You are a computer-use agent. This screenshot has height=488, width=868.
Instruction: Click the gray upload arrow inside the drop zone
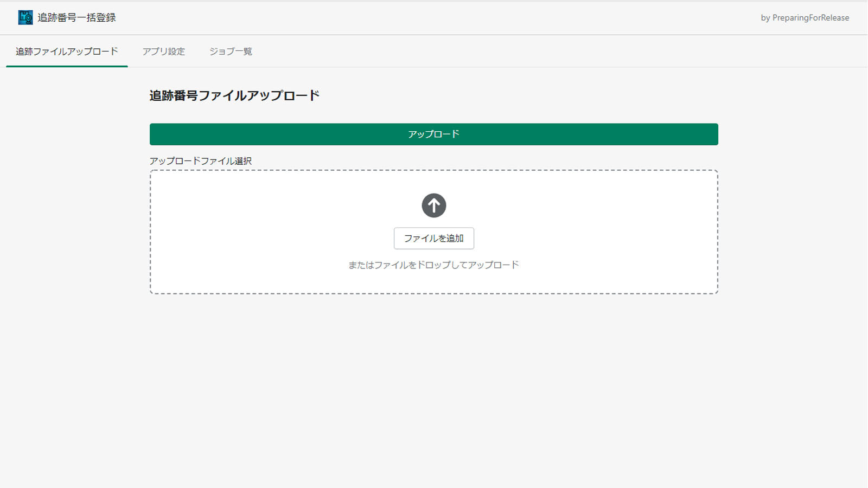[x=433, y=206]
